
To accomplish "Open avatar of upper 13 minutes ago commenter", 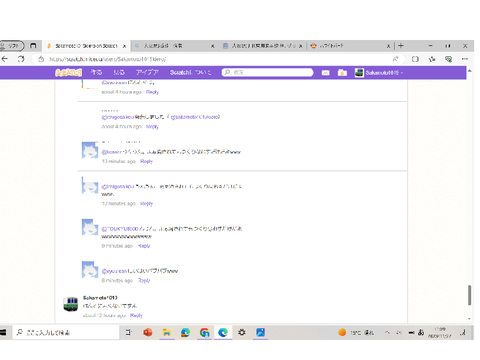I will (x=90, y=150).
